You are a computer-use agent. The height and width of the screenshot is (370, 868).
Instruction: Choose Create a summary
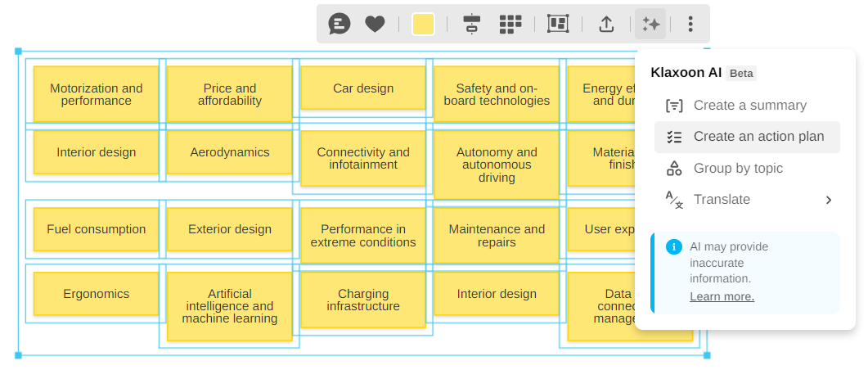[x=749, y=106]
